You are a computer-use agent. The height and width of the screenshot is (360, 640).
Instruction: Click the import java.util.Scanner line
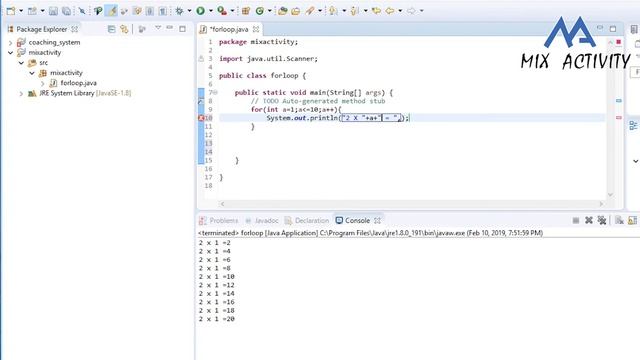pos(268,59)
